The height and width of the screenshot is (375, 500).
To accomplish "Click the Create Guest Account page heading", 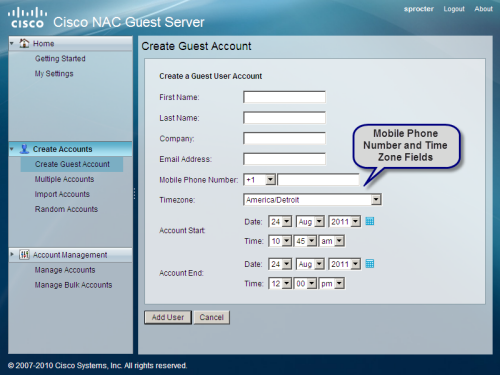I will point(196,46).
